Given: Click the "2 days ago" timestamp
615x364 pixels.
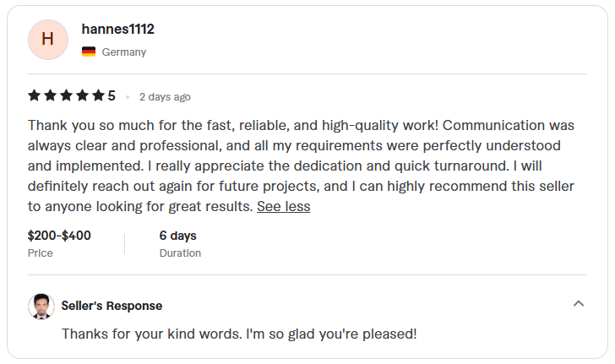Looking at the screenshot, I should 165,96.
